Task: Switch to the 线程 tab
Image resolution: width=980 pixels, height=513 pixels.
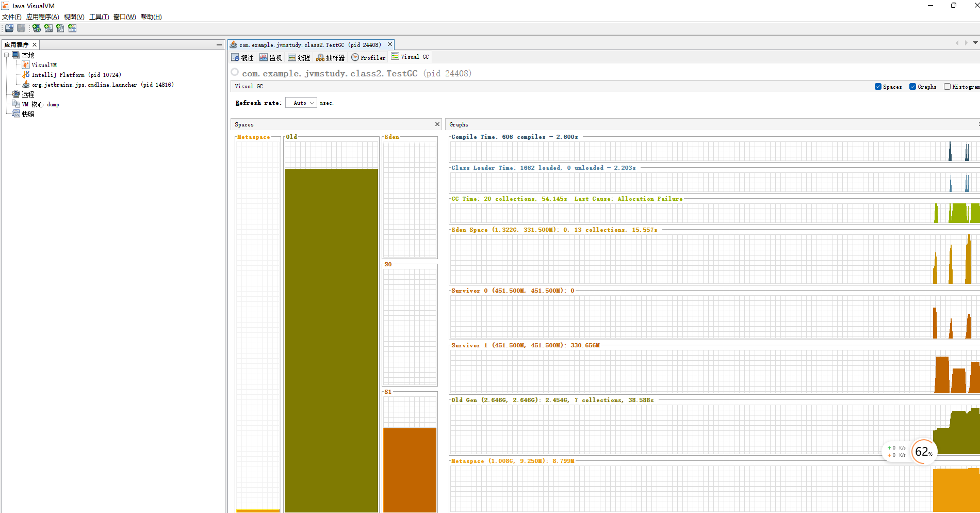Action: [x=300, y=57]
